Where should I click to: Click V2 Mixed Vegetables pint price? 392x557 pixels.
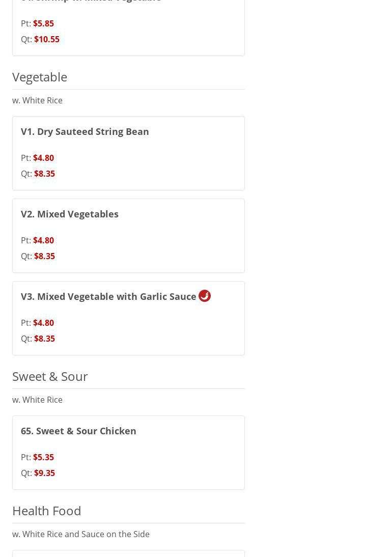tap(43, 240)
